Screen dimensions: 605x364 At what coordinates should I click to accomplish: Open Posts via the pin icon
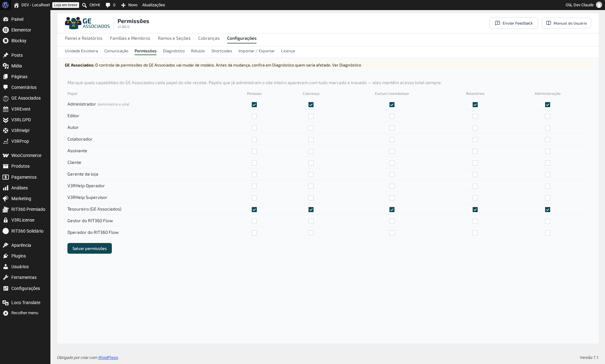pos(6,55)
